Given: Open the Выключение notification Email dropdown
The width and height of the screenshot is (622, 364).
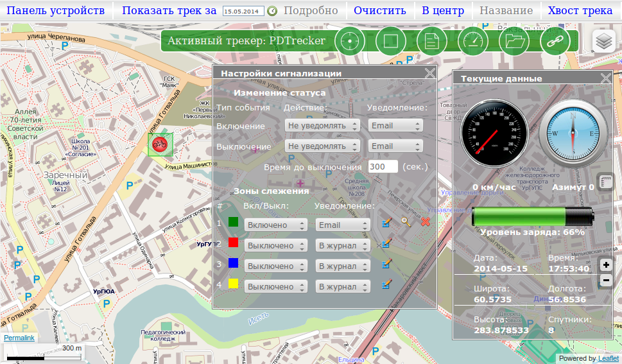Looking at the screenshot, I should (395, 146).
